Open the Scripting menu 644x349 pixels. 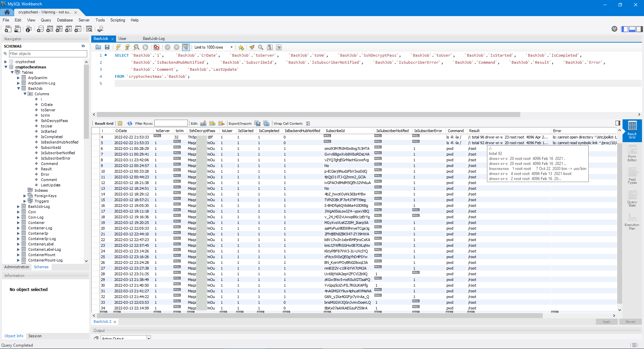pos(118,20)
